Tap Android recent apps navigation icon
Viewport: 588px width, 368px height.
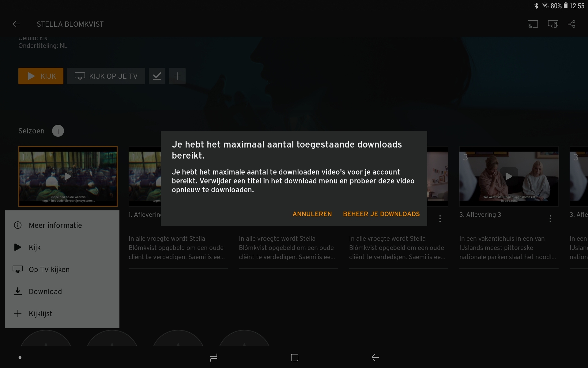point(213,358)
